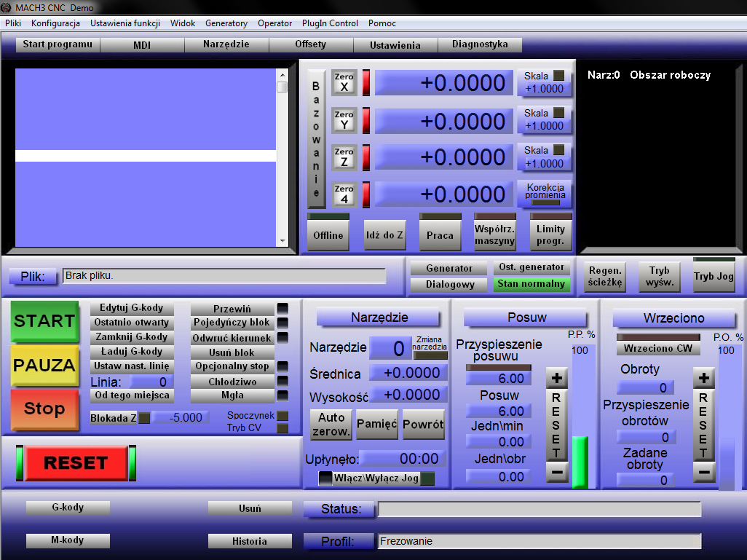The width and height of the screenshot is (747, 560).
Task: Click the orange Stop button
Action: 44,409
